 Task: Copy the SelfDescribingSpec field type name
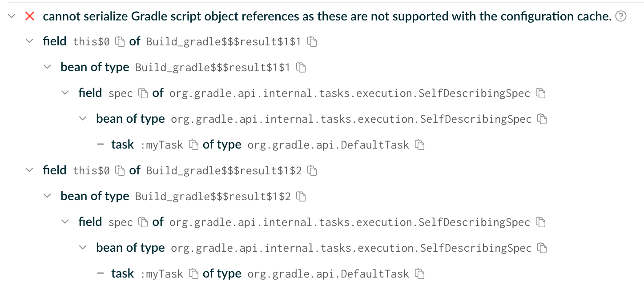(540, 93)
